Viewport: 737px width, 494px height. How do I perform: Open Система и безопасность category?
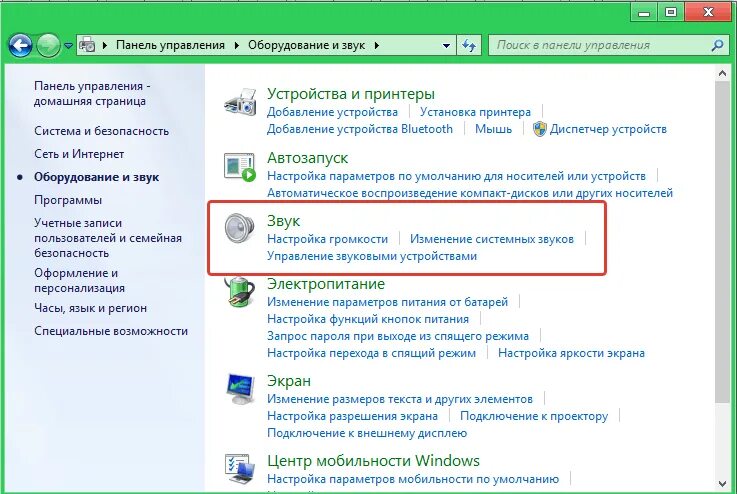coord(102,131)
